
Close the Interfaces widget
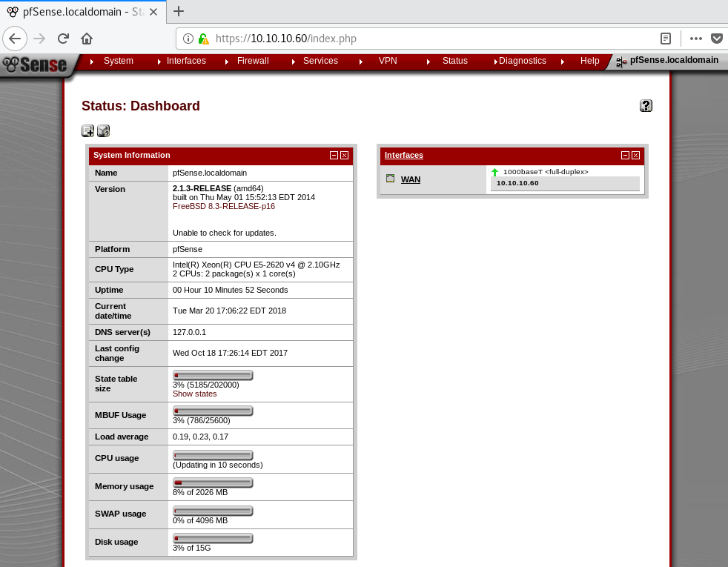pyautogui.click(x=636, y=156)
